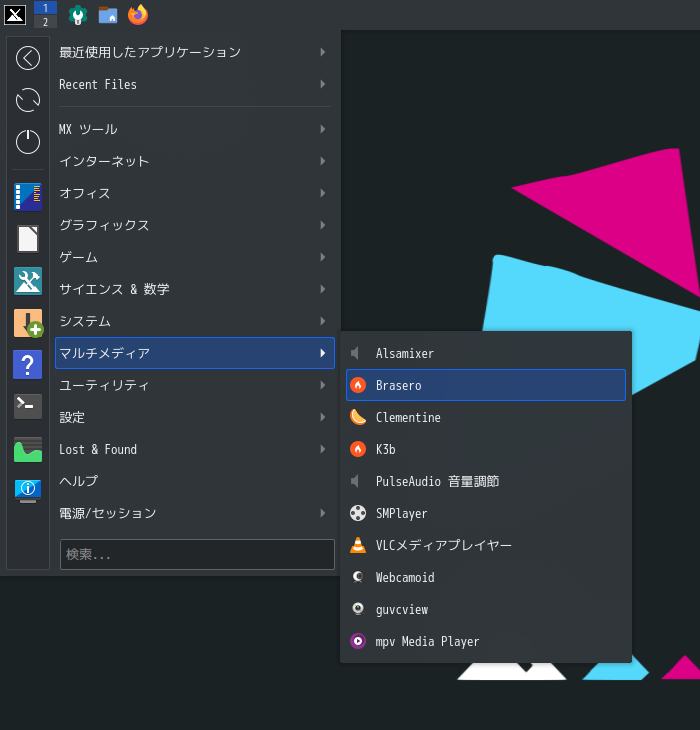Click the 検索 search field
This screenshot has width=700, height=730.
197,554
